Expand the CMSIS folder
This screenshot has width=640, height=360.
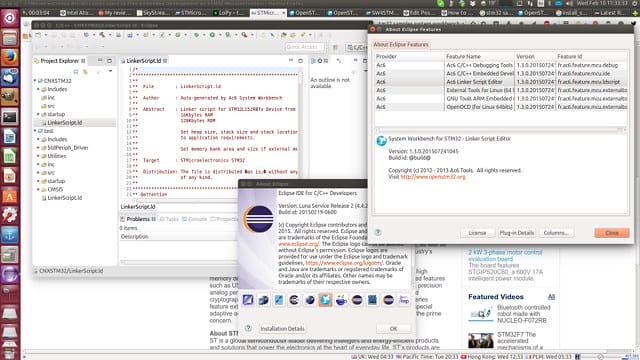coord(38,189)
